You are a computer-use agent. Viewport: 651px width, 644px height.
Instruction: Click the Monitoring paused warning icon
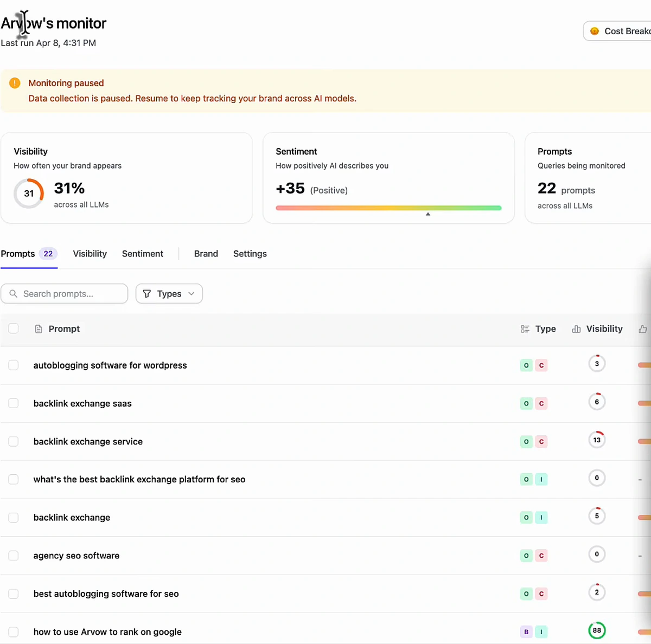pyautogui.click(x=15, y=83)
